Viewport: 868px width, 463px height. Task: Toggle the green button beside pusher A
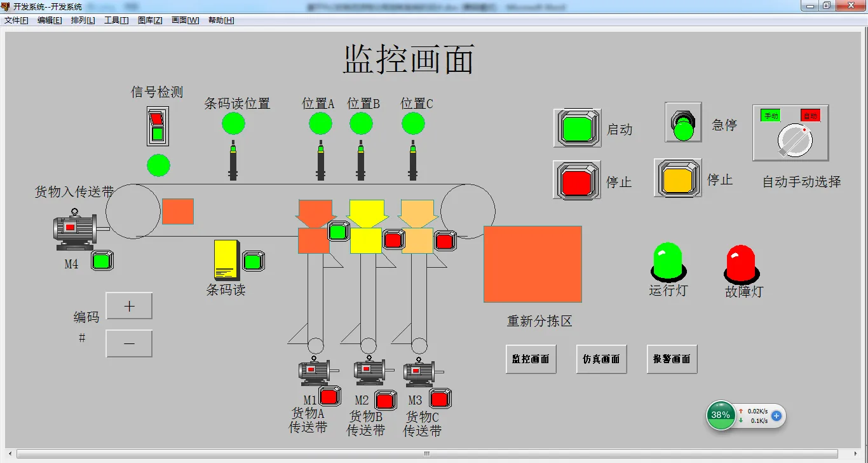[x=338, y=231]
